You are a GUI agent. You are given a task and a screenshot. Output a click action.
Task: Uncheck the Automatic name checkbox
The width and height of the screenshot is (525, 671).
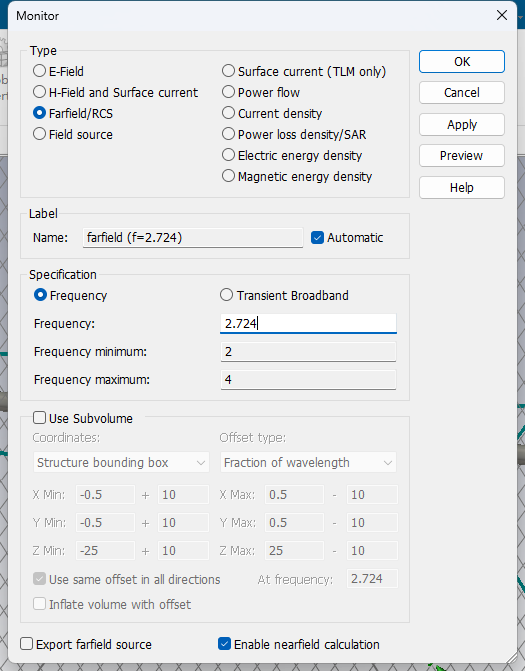click(317, 238)
